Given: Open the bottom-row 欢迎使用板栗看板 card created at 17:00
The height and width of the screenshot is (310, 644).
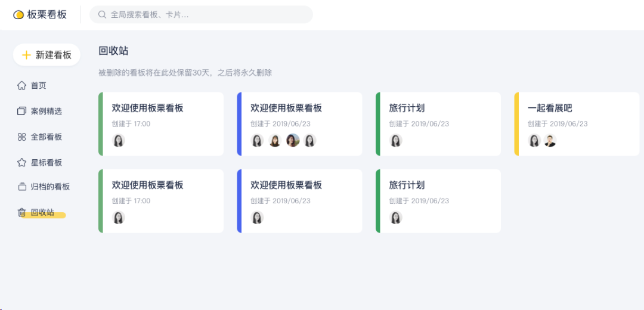Looking at the screenshot, I should click(147, 185).
